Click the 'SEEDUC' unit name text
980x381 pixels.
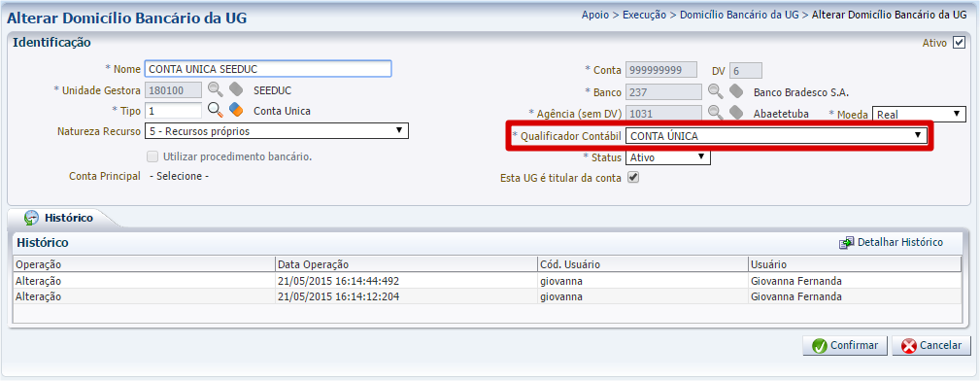tap(273, 90)
